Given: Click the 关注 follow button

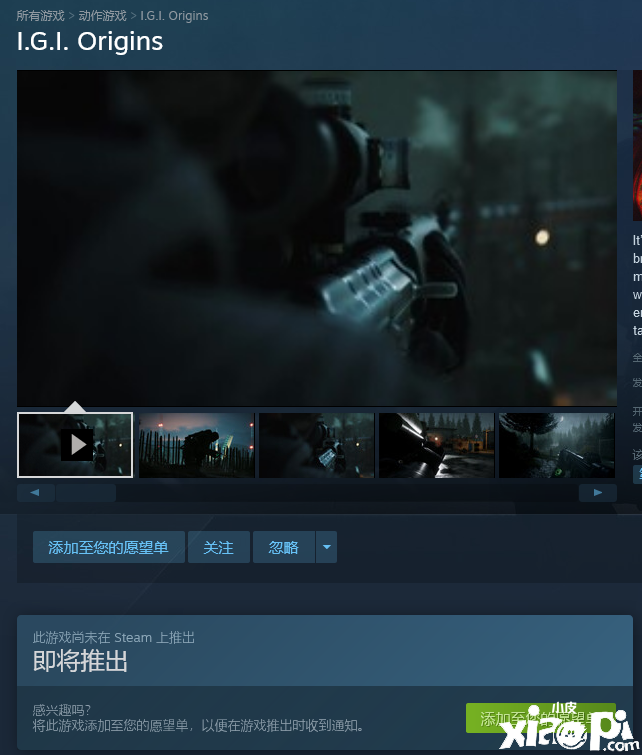Looking at the screenshot, I should [219, 547].
